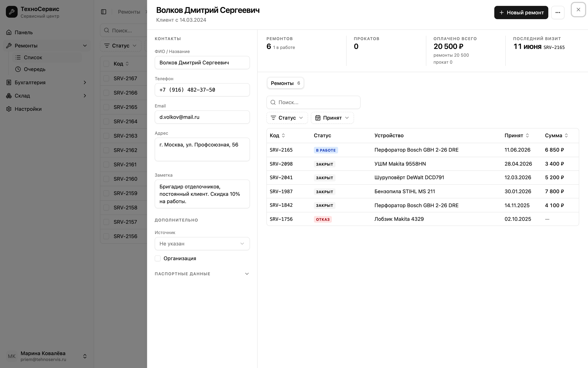Click the calendar icon on Принят filter
Image resolution: width=588 pixels, height=368 pixels.
318,118
